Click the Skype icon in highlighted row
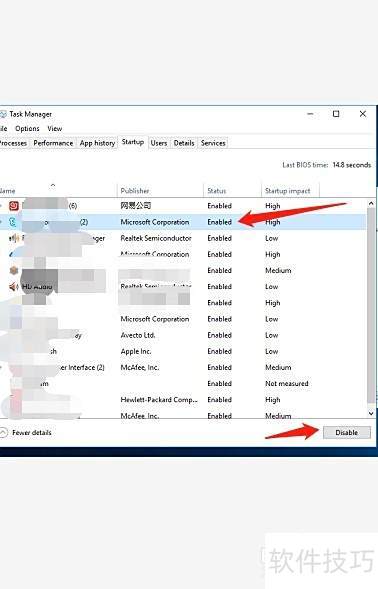 [13, 222]
